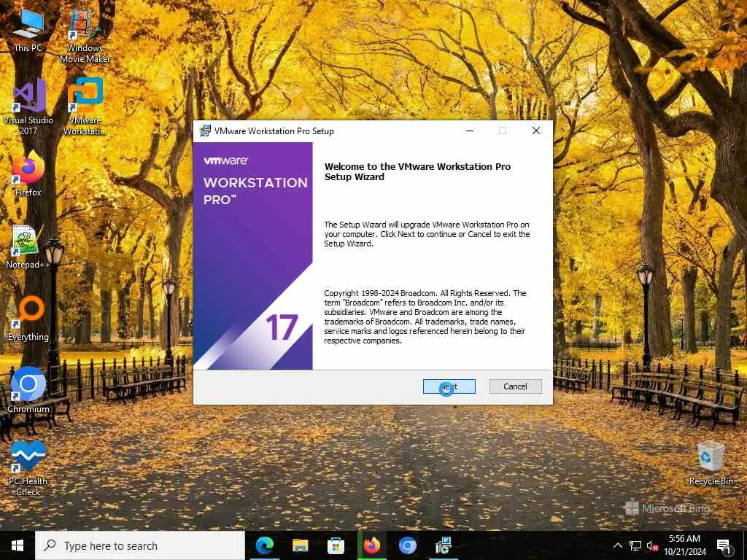Open the network status tray icon
The image size is (747, 560).
[x=635, y=545]
